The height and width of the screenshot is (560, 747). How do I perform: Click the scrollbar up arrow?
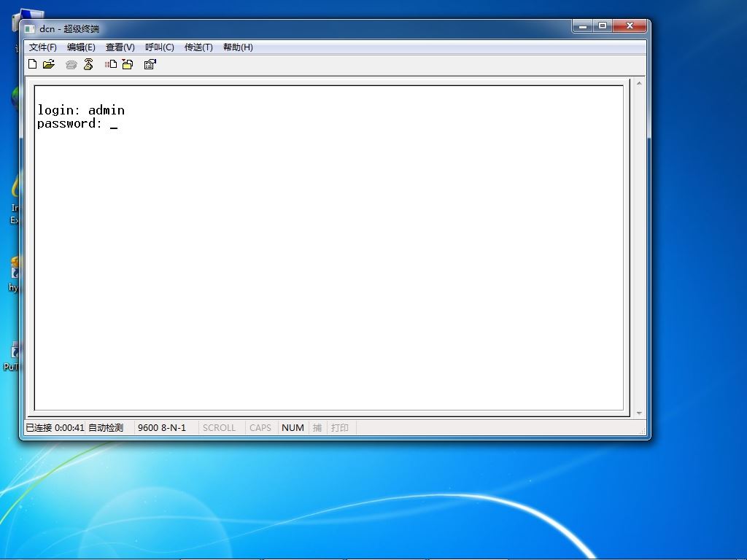(x=639, y=84)
